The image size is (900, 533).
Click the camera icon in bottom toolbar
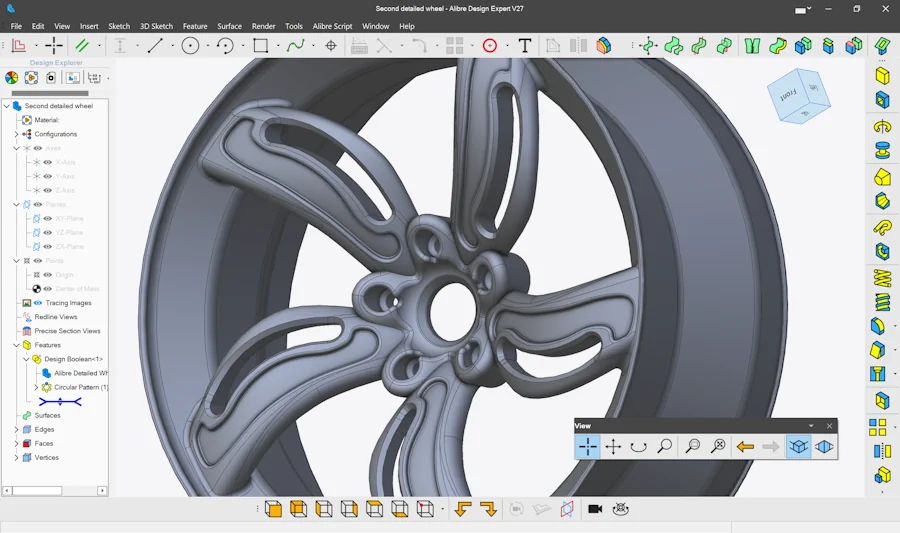[595, 509]
